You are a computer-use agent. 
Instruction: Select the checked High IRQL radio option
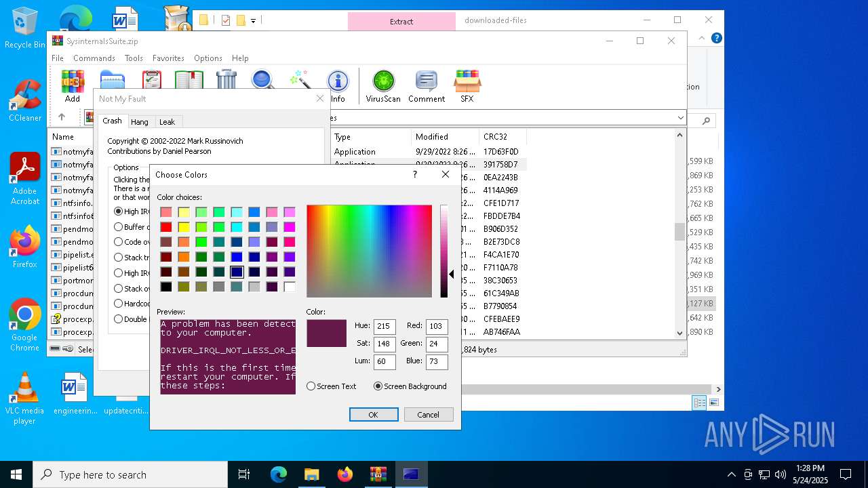(x=119, y=211)
